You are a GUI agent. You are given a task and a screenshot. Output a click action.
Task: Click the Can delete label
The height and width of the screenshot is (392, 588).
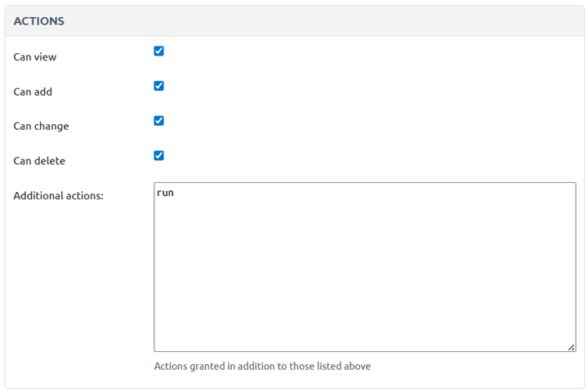pyautogui.click(x=39, y=161)
